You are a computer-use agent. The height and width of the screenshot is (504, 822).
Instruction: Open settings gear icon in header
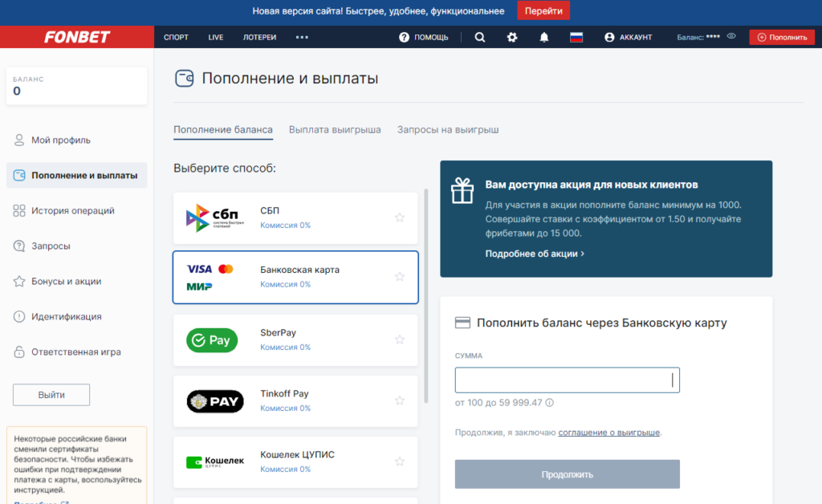tap(512, 37)
